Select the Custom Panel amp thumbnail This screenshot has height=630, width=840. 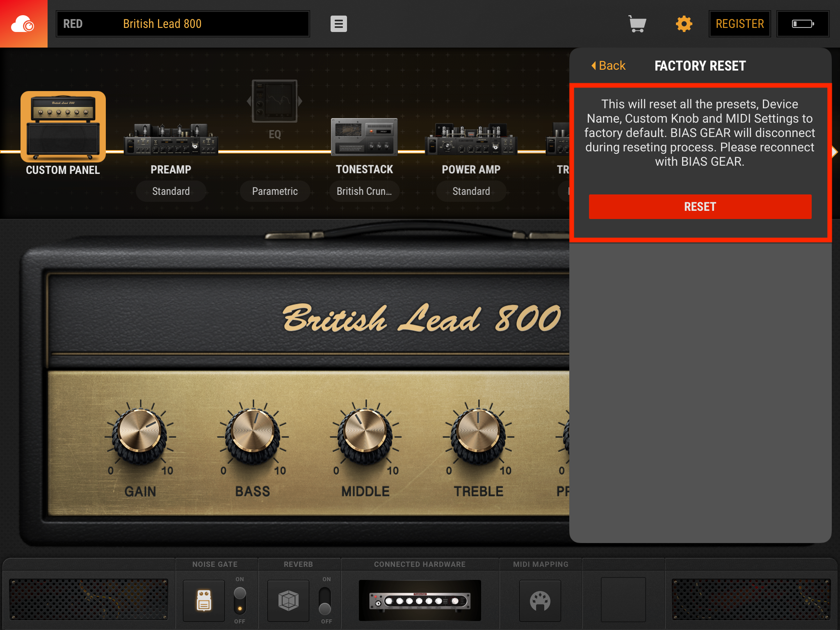[63, 126]
